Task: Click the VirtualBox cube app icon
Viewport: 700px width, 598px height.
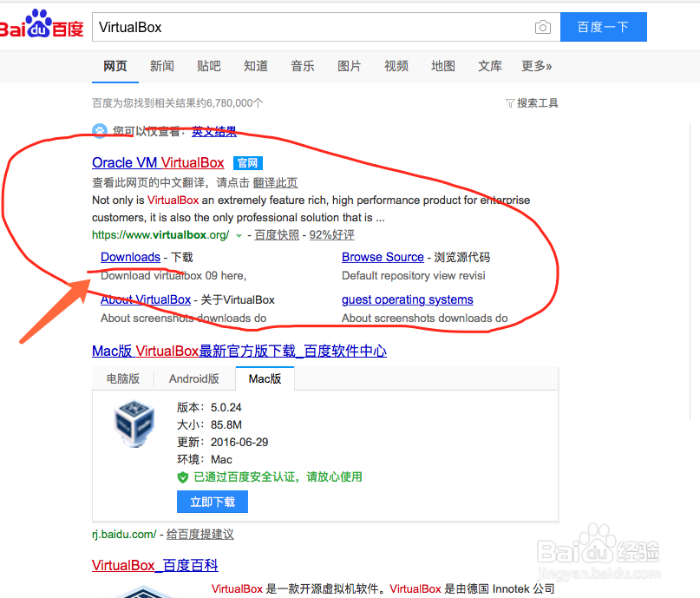Action: [x=134, y=424]
